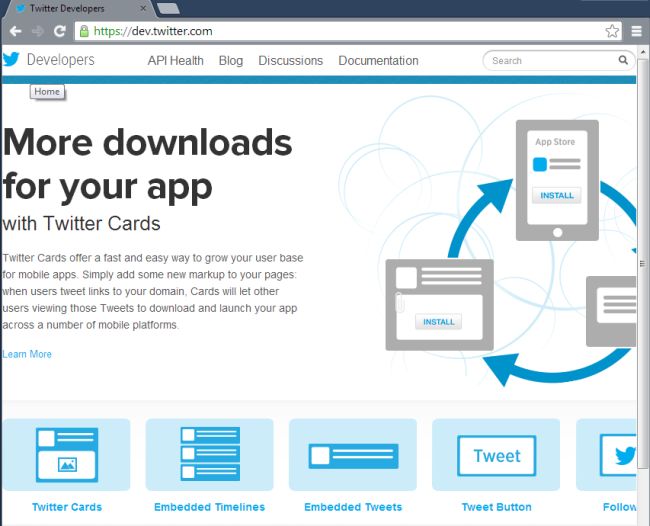Click the Developers site title
This screenshot has height=526, width=650.
pos(61,60)
